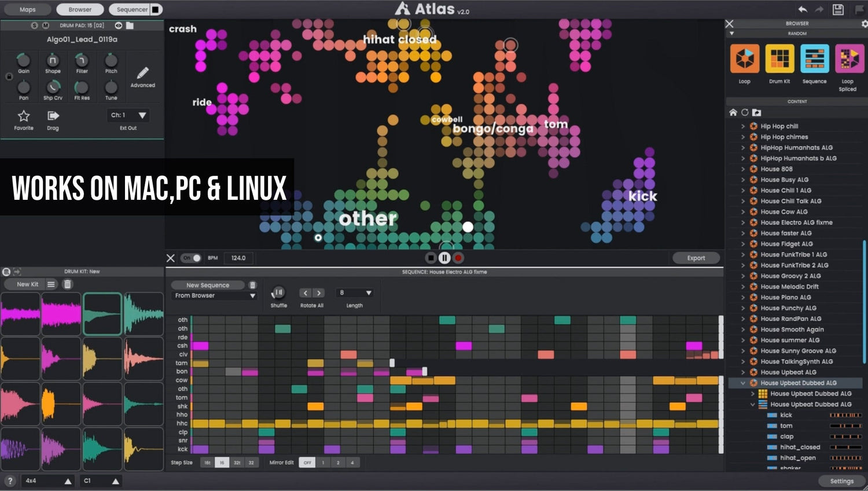The height and width of the screenshot is (491, 868).
Task: Click the Export button
Action: point(696,258)
